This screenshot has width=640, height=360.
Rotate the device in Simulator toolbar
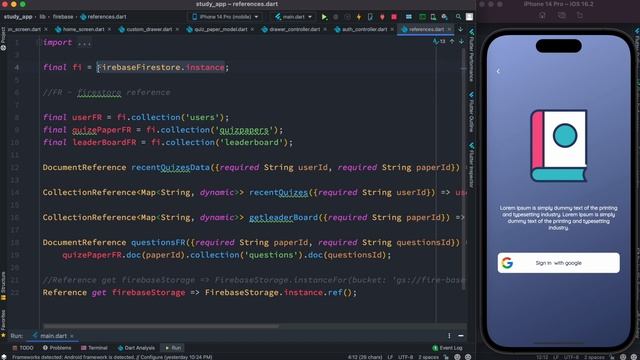pyautogui.click(x=580, y=15)
